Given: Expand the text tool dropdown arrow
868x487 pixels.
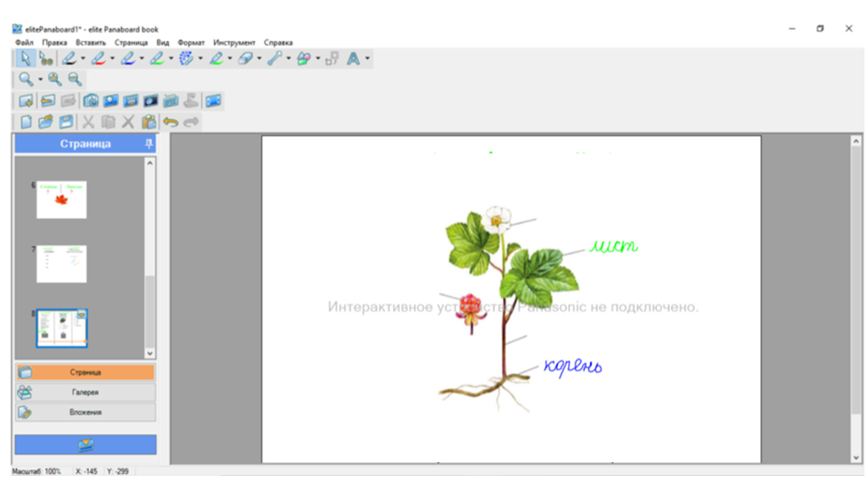Looking at the screenshot, I should (367, 59).
